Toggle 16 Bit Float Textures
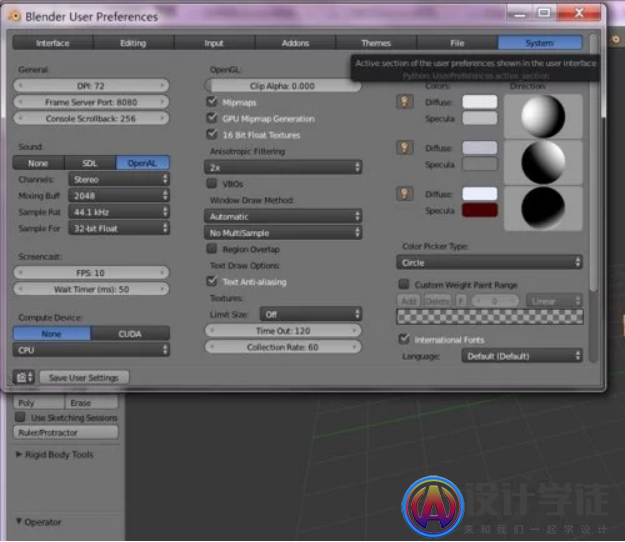Image resolution: width=625 pixels, height=542 pixels. point(212,134)
